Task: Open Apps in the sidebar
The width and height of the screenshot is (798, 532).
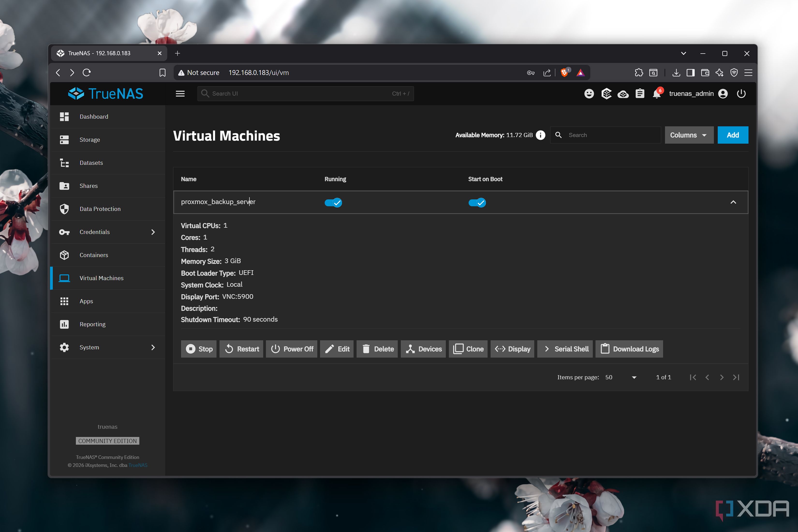Action: tap(108, 301)
